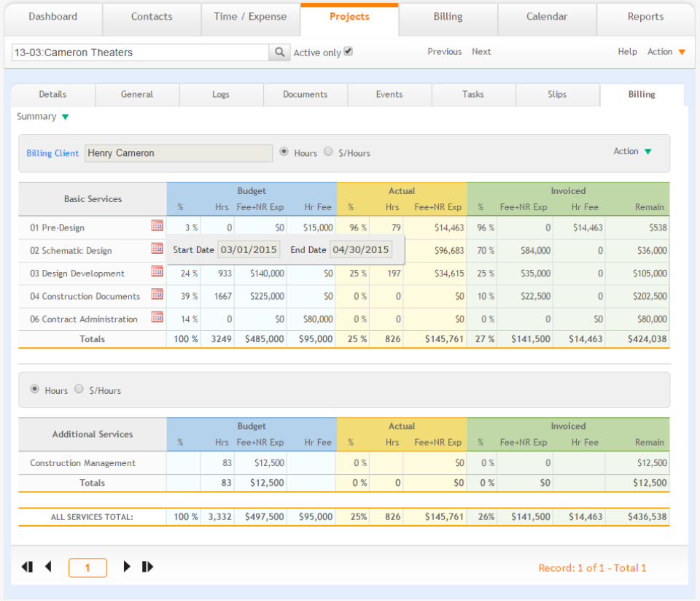Click the Basic Services table header
The image size is (700, 601).
click(x=93, y=199)
